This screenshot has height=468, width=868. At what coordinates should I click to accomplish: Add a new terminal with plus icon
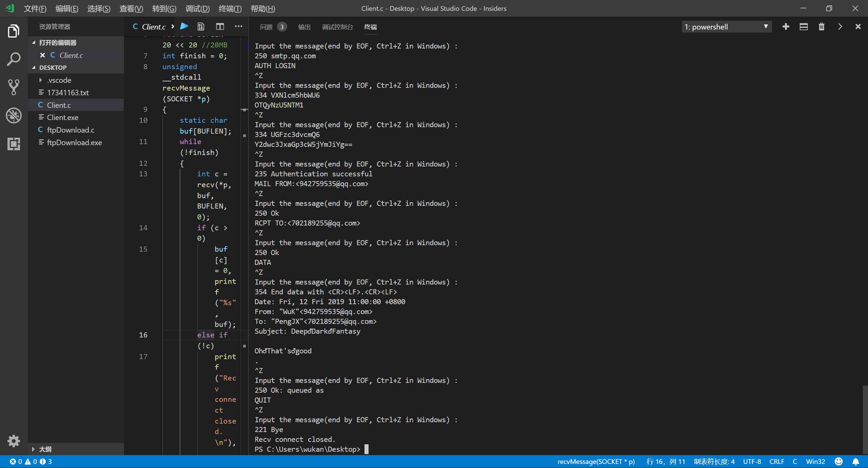click(x=786, y=26)
